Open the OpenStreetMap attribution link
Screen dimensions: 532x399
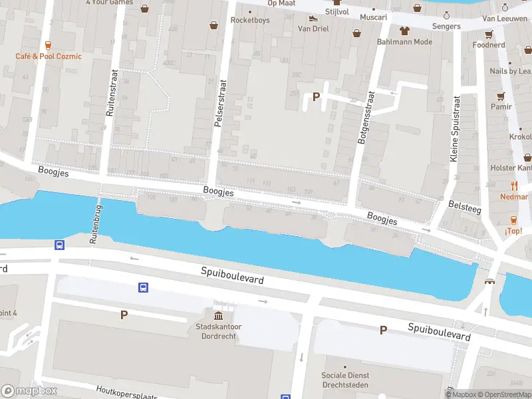point(506,394)
